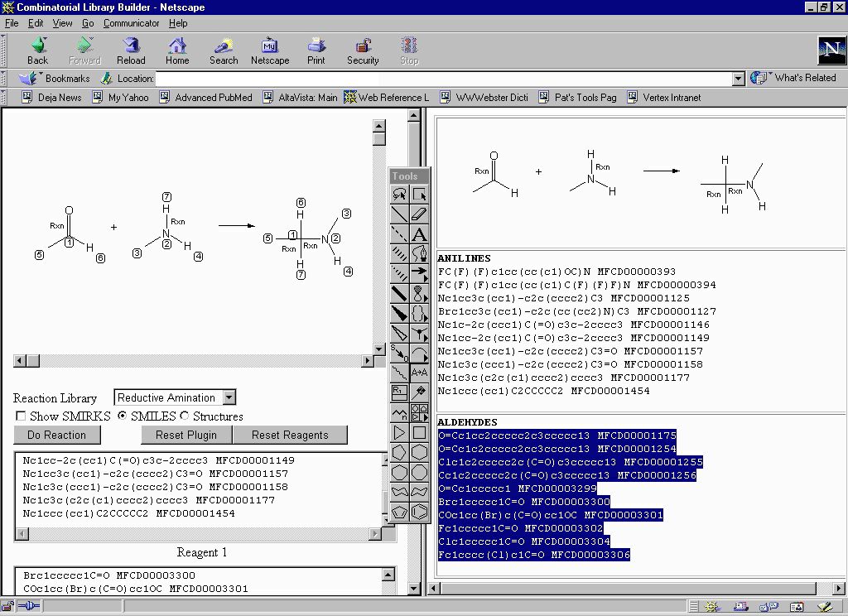The height and width of the screenshot is (616, 848).
Task: Pick the Eraser tool
Action: (x=419, y=214)
